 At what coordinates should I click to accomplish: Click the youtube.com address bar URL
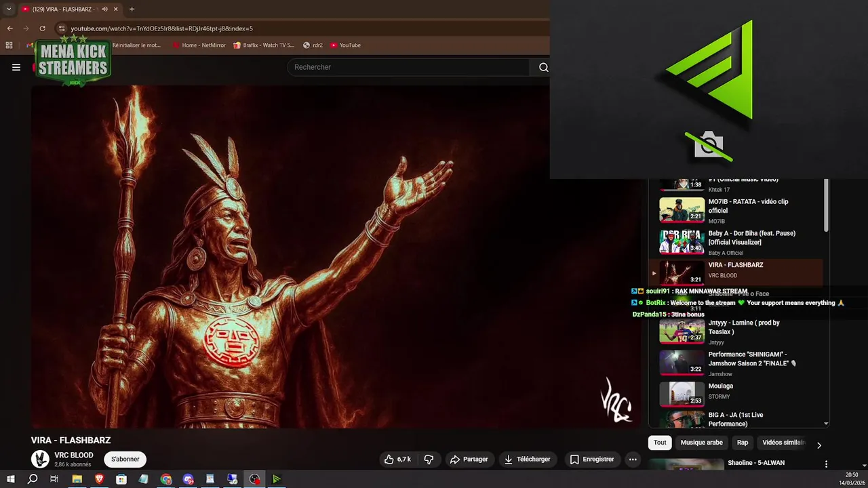coord(161,28)
